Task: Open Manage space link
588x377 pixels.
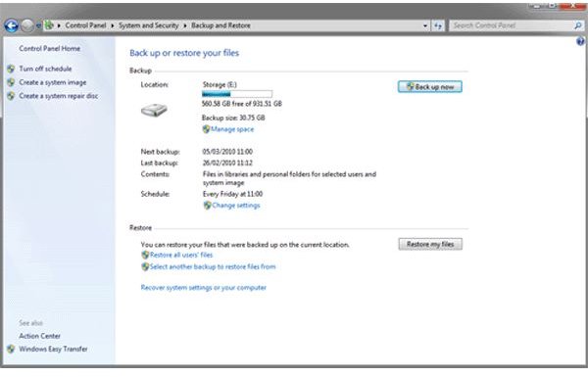Action: (x=232, y=129)
